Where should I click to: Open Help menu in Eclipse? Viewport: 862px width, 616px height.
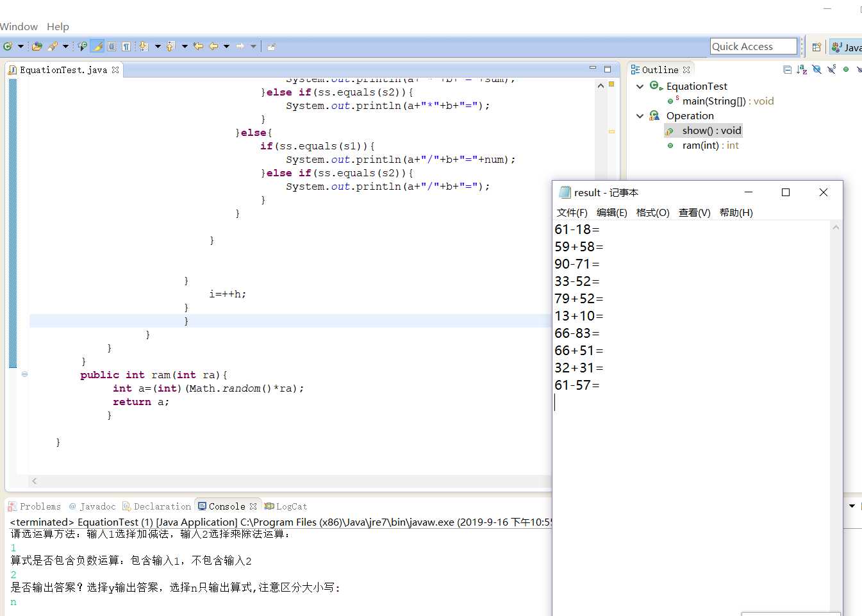tap(58, 26)
